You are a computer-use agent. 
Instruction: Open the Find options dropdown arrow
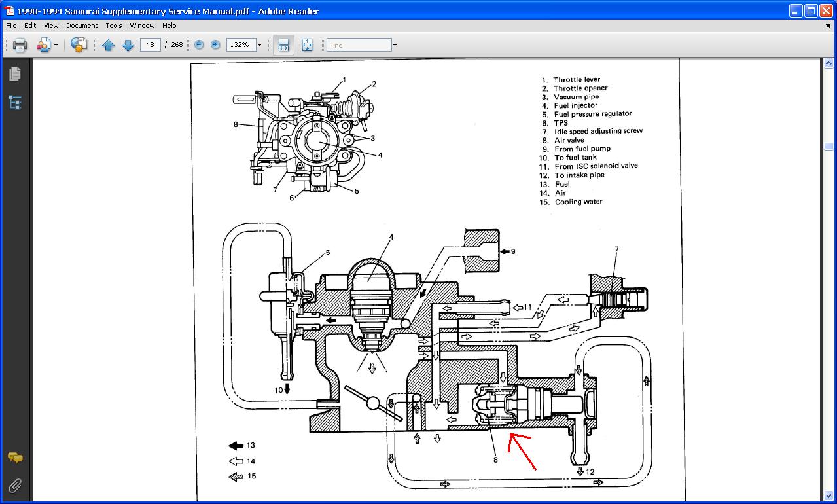(395, 45)
